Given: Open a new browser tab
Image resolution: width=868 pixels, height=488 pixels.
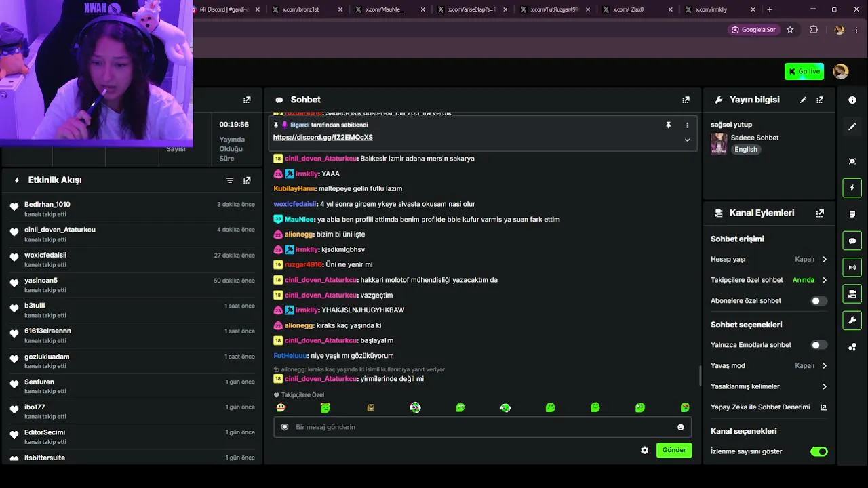Looking at the screenshot, I should click(769, 9).
